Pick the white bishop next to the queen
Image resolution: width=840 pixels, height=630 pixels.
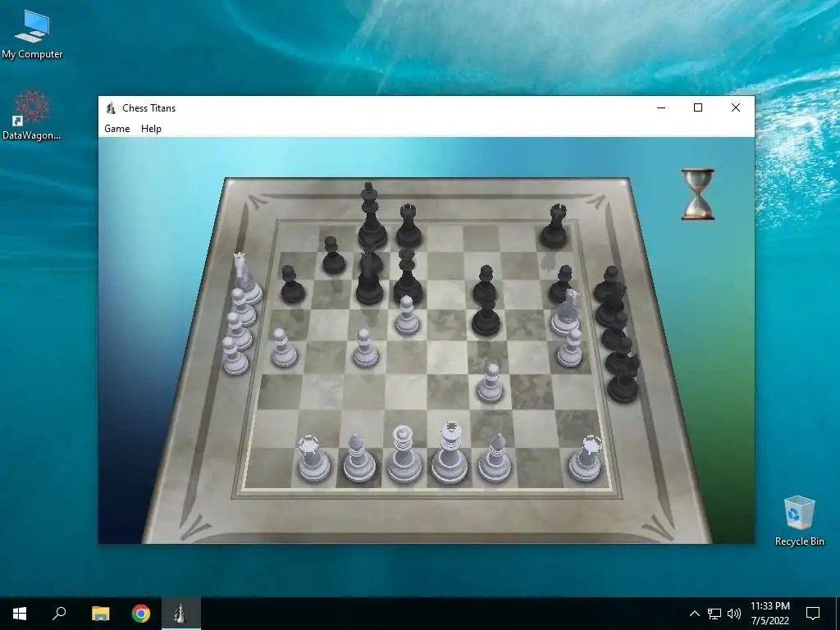pos(358,459)
